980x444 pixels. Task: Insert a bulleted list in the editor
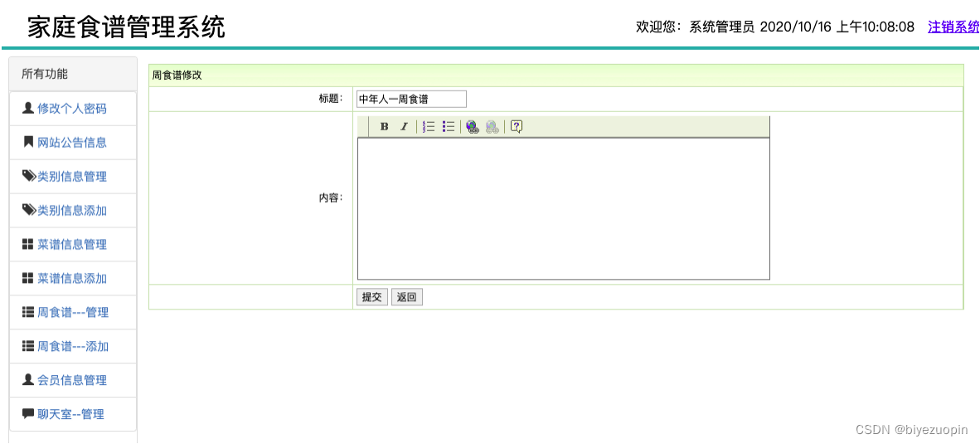pos(448,127)
